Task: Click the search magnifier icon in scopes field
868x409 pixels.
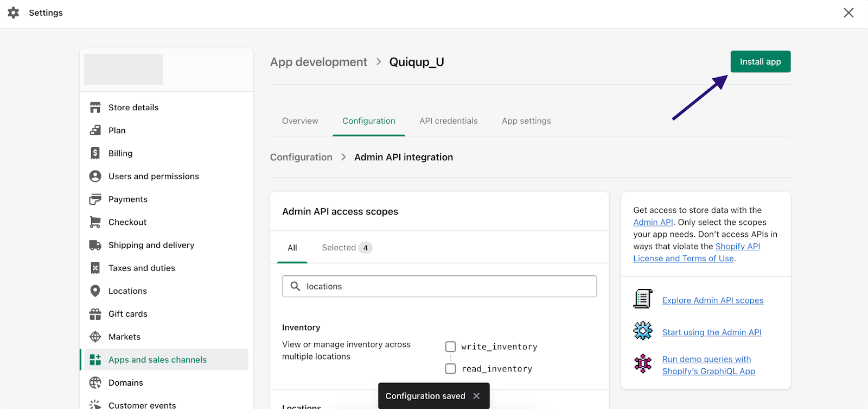Action: coord(295,286)
